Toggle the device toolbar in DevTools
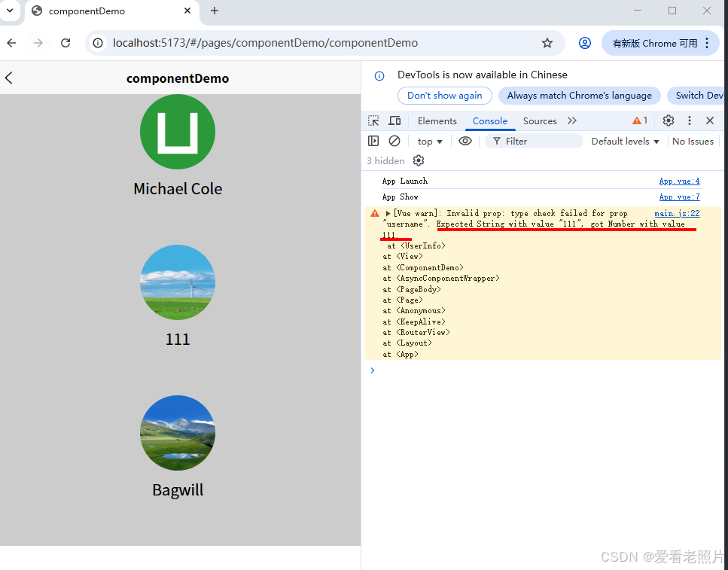 click(x=394, y=120)
